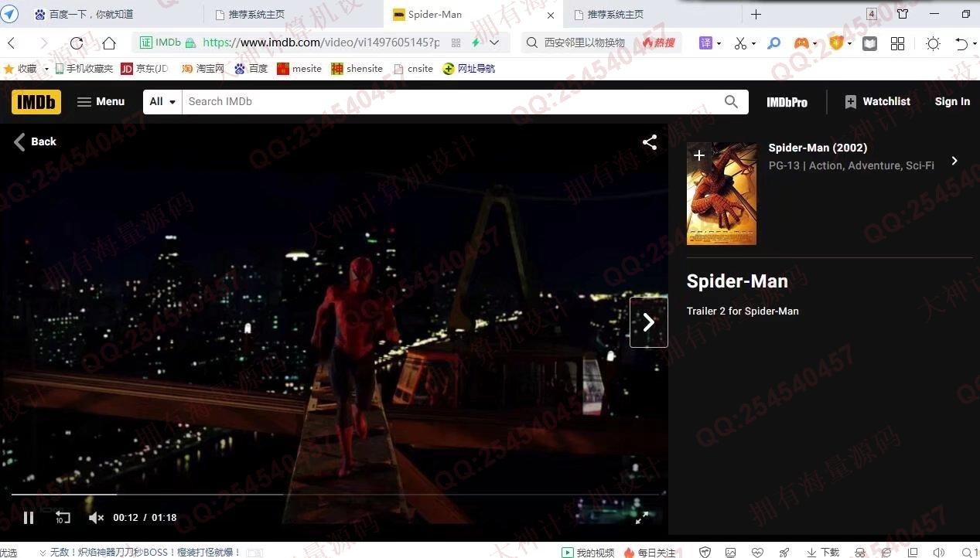This screenshot has height=558, width=980.
Task: Open 下载 downloads in status bar
Action: pyautogui.click(x=823, y=552)
